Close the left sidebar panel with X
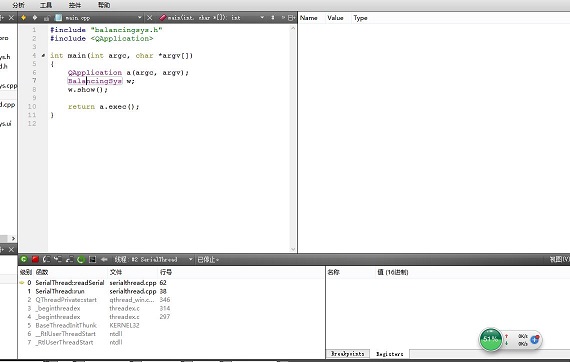570x362 pixels. (11, 17)
